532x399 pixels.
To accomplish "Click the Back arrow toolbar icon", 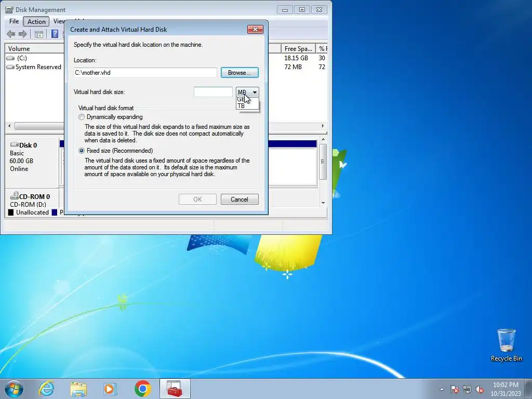I will [11, 34].
